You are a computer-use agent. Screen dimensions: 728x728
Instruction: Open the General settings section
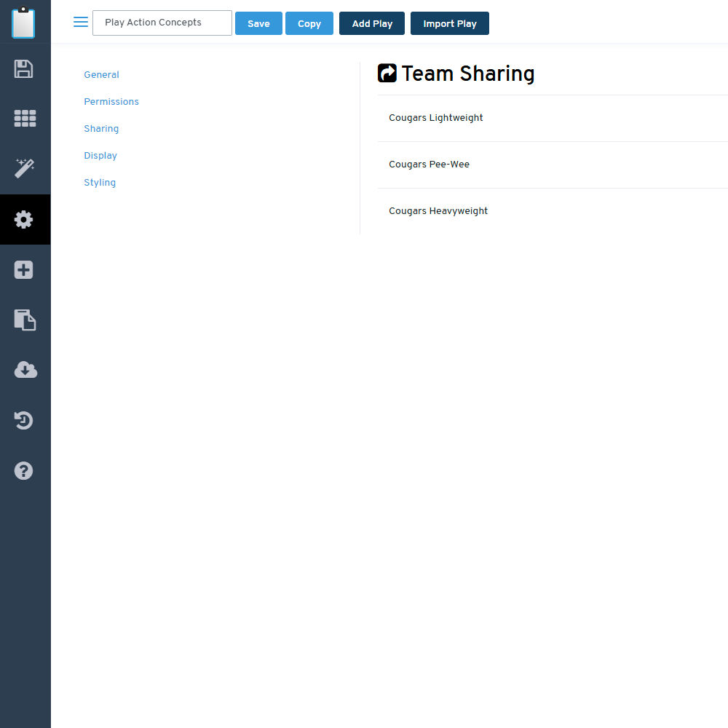point(101,75)
